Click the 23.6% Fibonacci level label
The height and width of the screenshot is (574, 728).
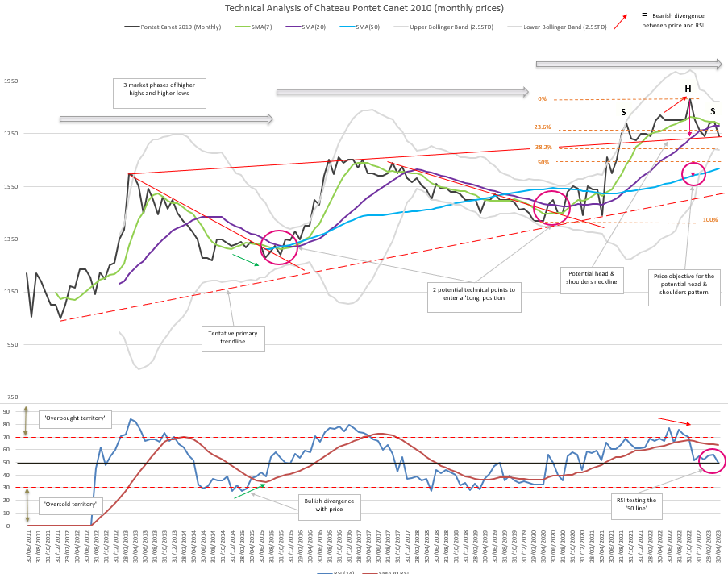point(543,127)
